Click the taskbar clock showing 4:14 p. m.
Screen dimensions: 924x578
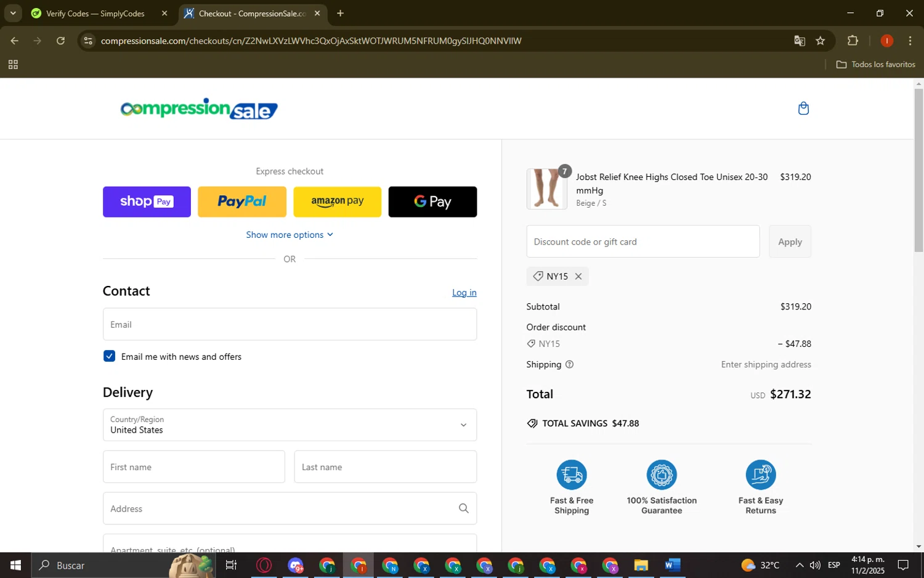[868, 565]
